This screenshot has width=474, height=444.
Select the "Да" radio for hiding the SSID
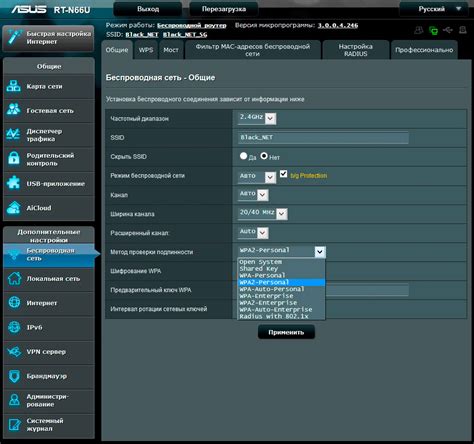[x=243, y=156]
